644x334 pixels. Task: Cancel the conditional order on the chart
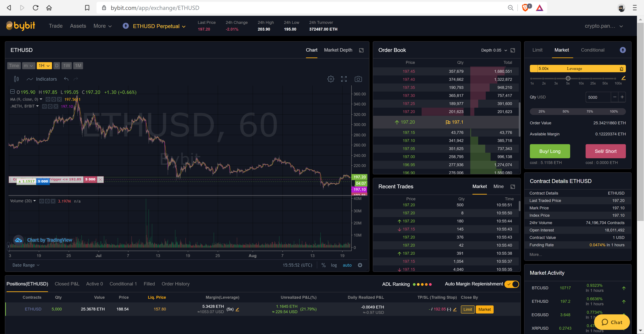(100, 179)
